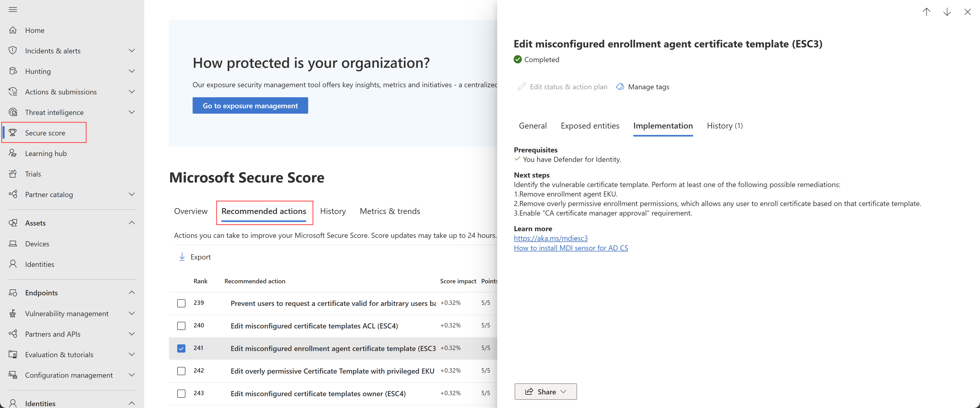Select the Recommended actions tab

264,211
